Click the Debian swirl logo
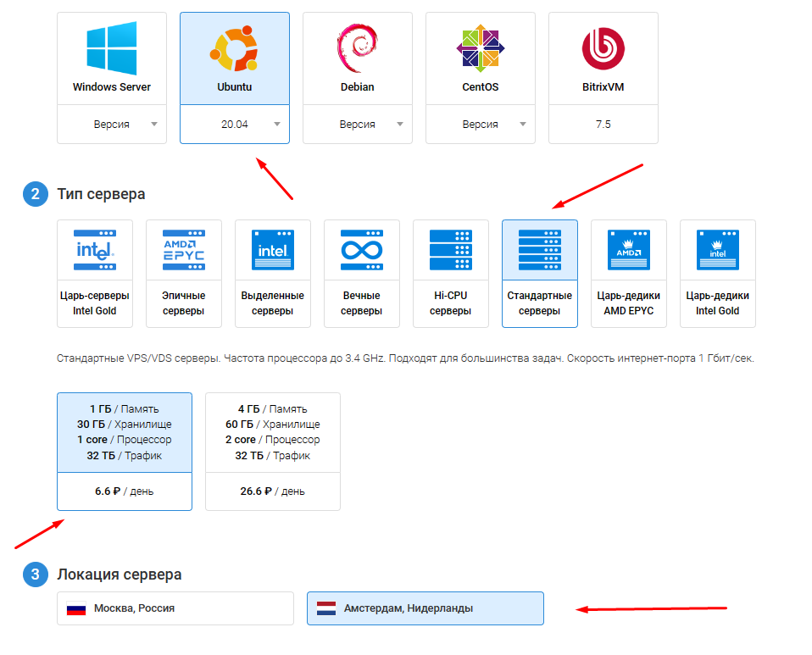 [x=357, y=48]
